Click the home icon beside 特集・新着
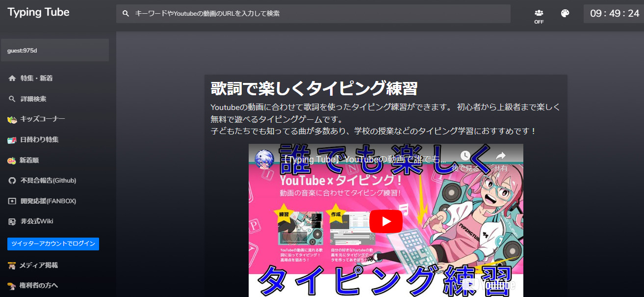Image resolution: width=644 pixels, height=297 pixels. pos(12,78)
